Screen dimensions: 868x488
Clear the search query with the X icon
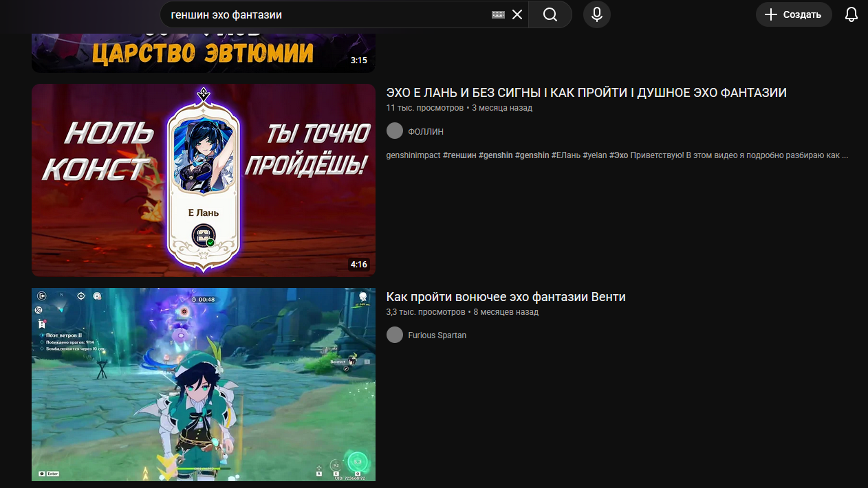(517, 14)
